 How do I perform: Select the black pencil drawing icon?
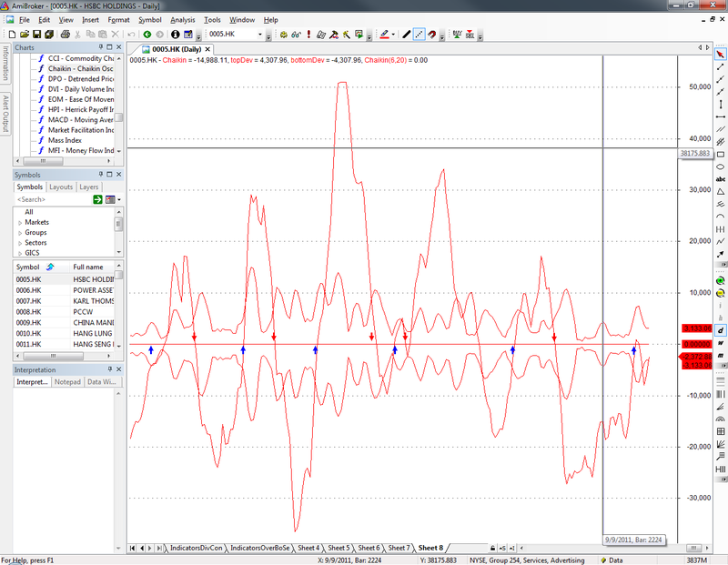coord(406,35)
